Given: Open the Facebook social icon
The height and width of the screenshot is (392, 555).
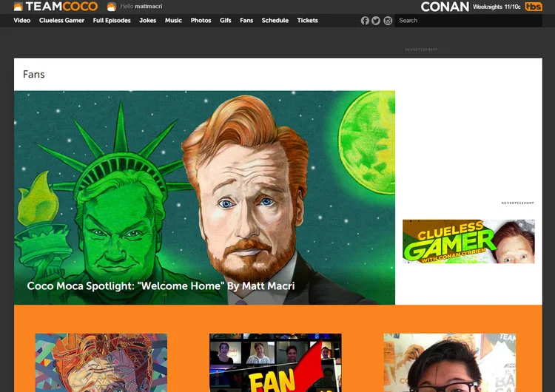Looking at the screenshot, I should 365,21.
